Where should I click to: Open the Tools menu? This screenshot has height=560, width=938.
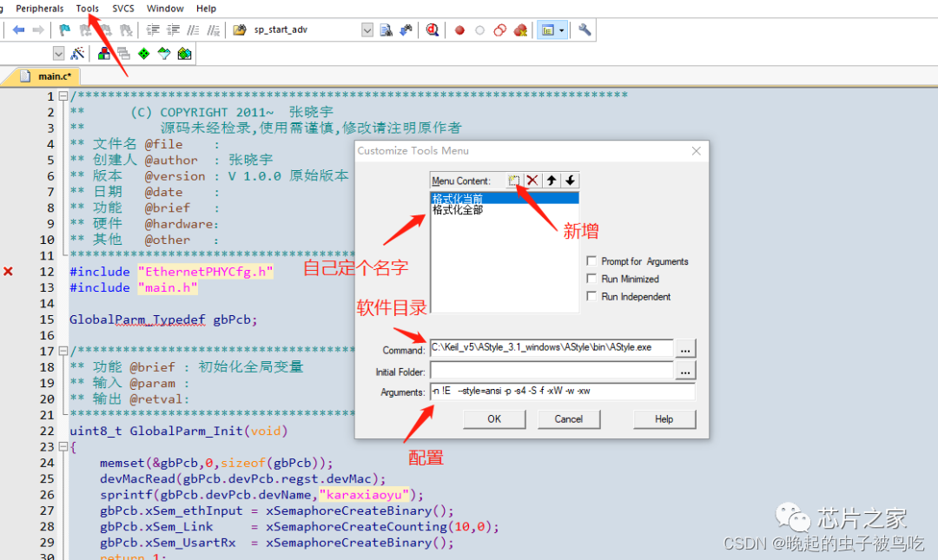(x=87, y=9)
